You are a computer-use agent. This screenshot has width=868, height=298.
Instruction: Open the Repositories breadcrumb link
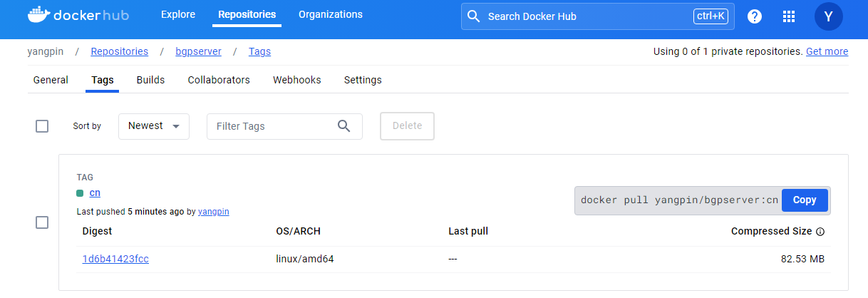click(x=120, y=51)
